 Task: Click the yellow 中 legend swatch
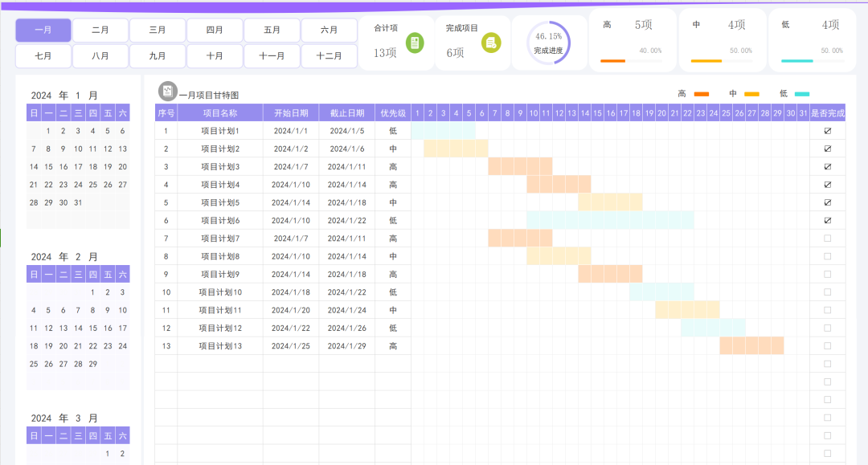point(751,94)
